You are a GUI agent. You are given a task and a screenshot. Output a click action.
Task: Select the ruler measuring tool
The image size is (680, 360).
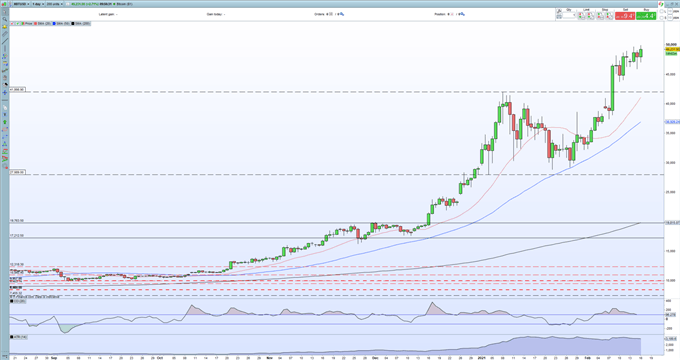(5, 34)
